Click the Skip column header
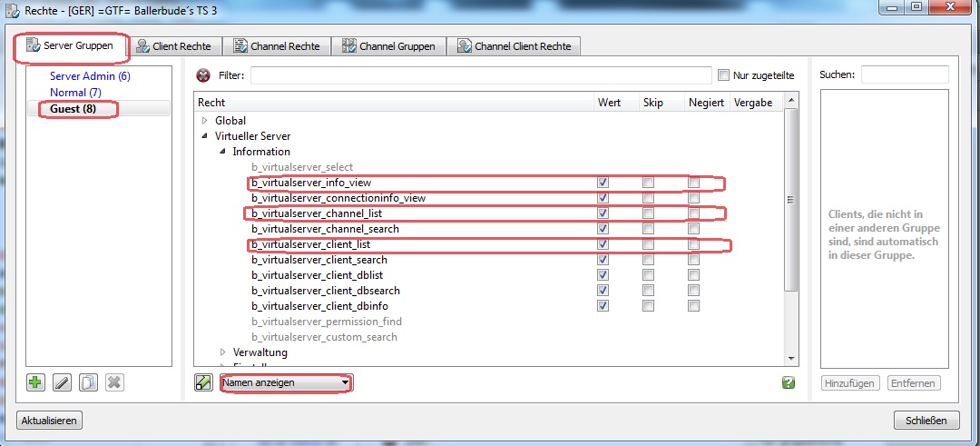The width and height of the screenshot is (980, 446). click(x=661, y=103)
